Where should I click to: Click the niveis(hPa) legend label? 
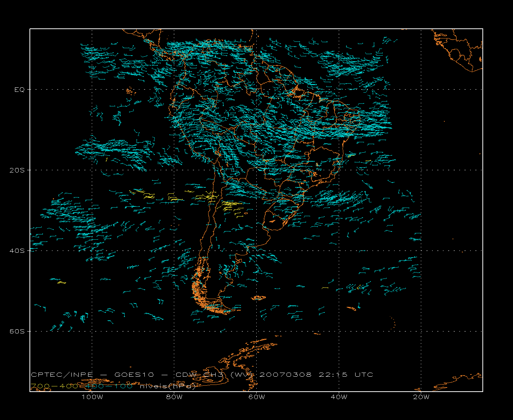click(168, 386)
